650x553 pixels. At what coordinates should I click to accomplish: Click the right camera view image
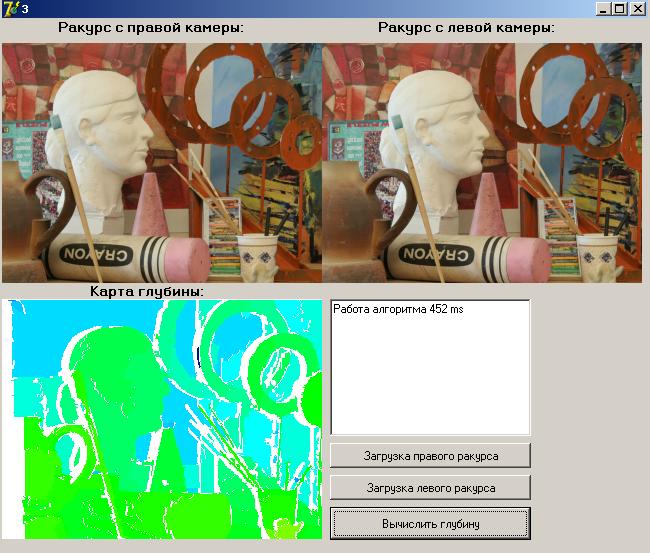click(x=162, y=163)
